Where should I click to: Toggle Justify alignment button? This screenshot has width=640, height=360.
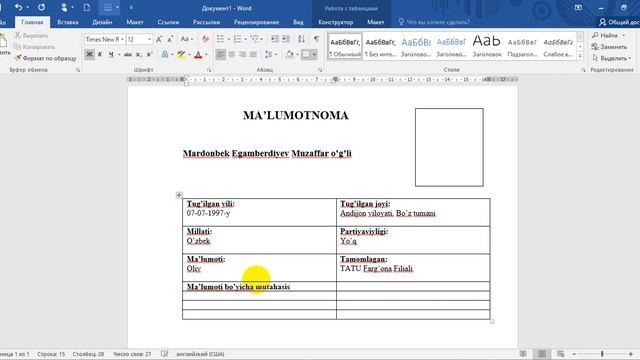click(253, 54)
